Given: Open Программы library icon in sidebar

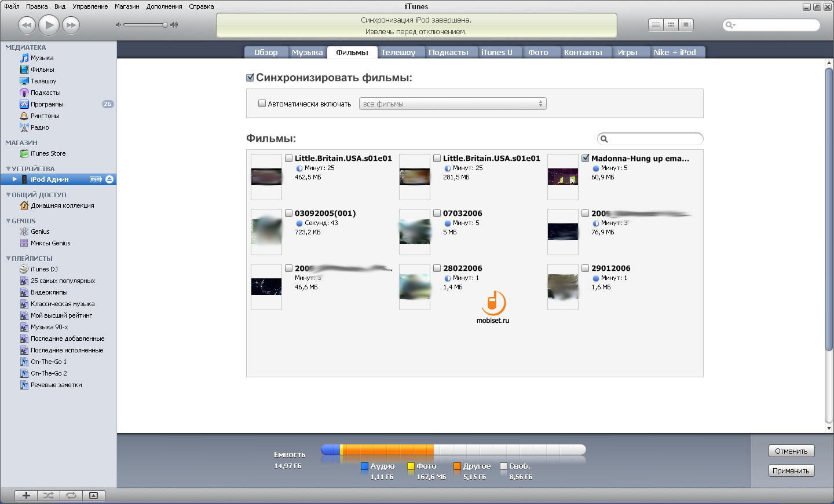Looking at the screenshot, I should coord(24,104).
